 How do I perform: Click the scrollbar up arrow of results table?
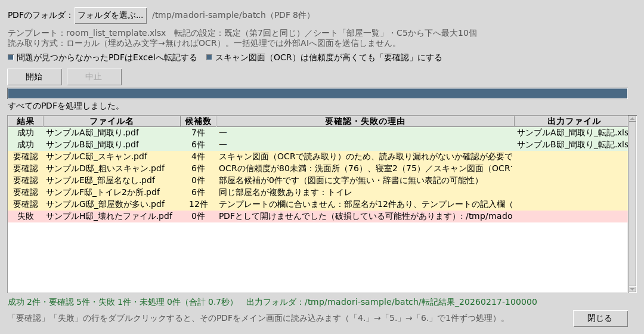633,119
